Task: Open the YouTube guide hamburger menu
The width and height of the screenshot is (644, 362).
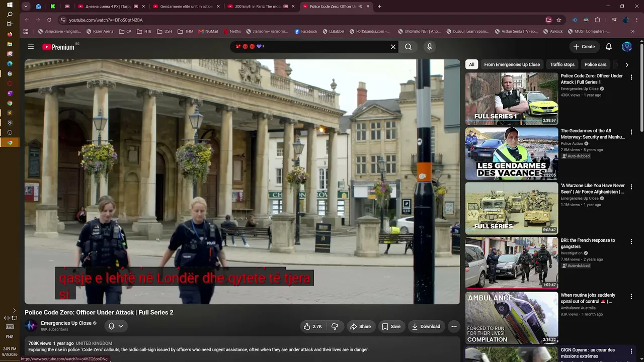Action: pyautogui.click(x=31, y=47)
